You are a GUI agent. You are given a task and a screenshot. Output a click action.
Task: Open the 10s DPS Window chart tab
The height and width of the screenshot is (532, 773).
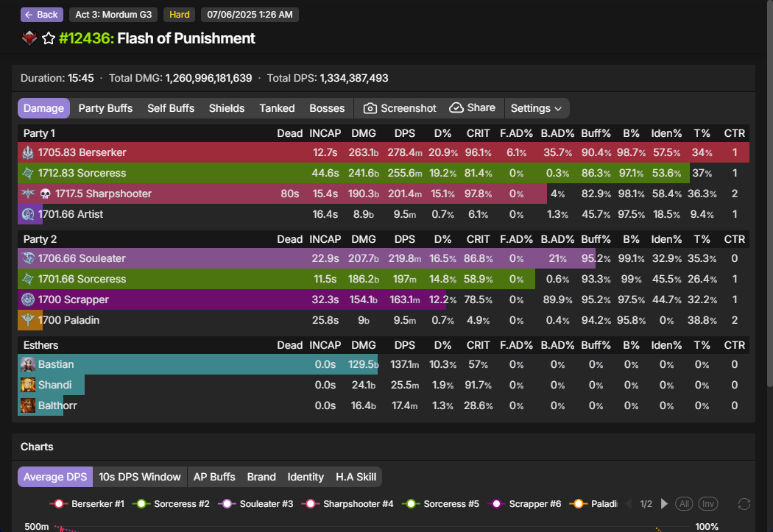pos(140,477)
